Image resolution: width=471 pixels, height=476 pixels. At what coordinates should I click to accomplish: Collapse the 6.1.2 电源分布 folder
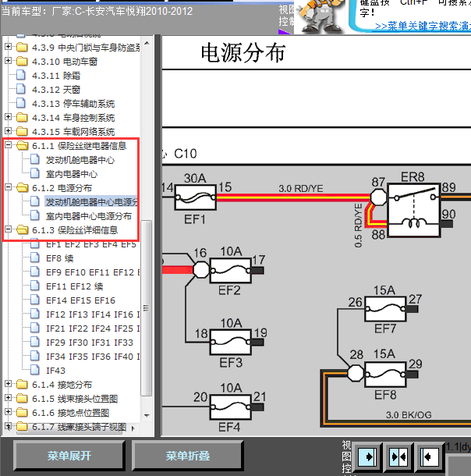click(9, 187)
